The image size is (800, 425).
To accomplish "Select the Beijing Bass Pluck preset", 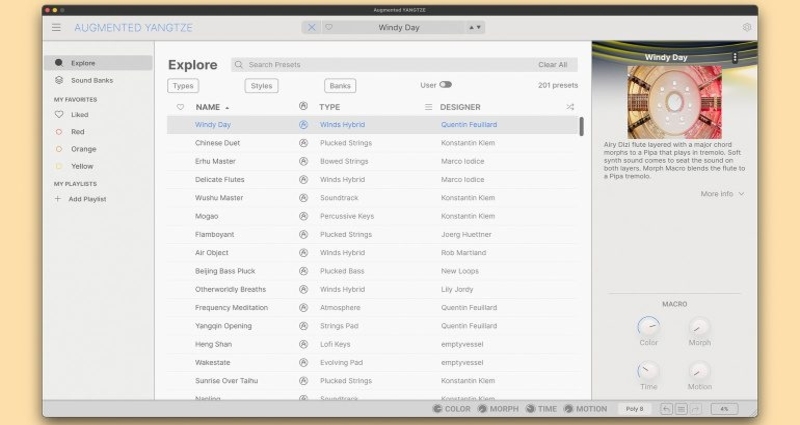I will click(372, 271).
